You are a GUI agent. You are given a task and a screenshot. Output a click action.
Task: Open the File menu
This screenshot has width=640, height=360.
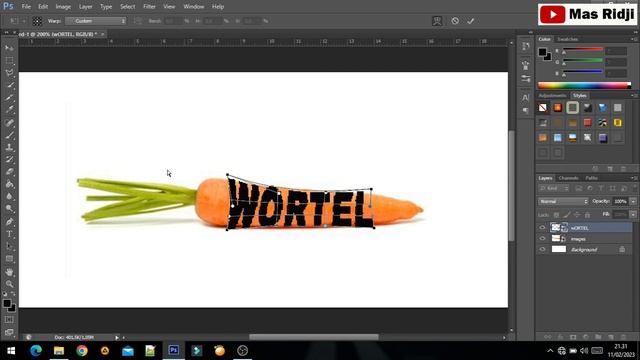pyautogui.click(x=26, y=7)
